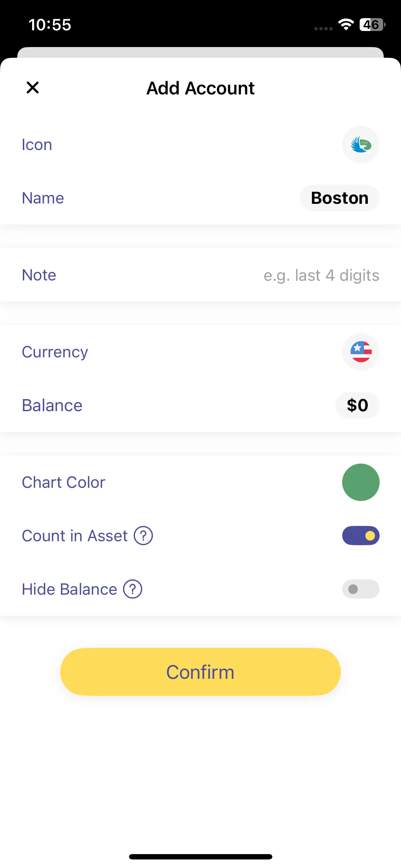The height and width of the screenshot is (868, 401).
Task: Open the US flag currency selector
Action: 361,352
